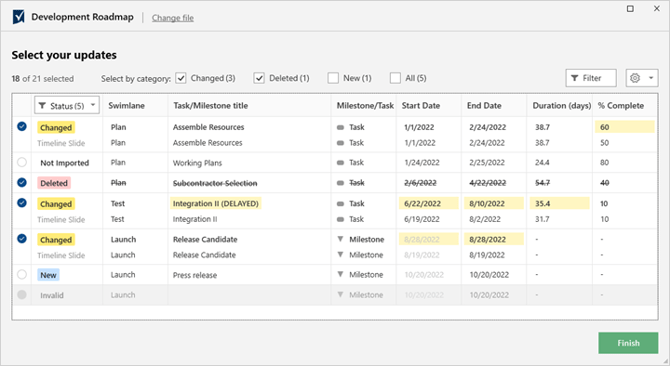Screen dimensions: 670x366
Task: Open the Status (5) filter dropdown
Action: [x=67, y=105]
